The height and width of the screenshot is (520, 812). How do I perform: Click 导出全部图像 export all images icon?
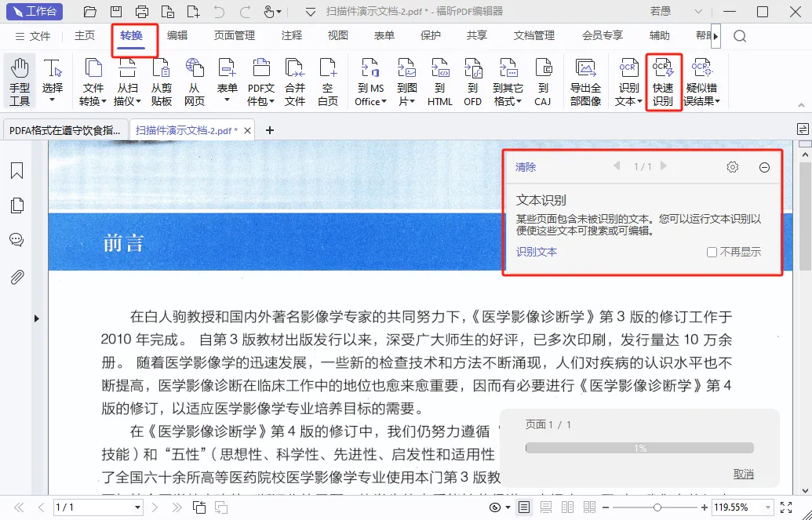pyautogui.click(x=586, y=78)
